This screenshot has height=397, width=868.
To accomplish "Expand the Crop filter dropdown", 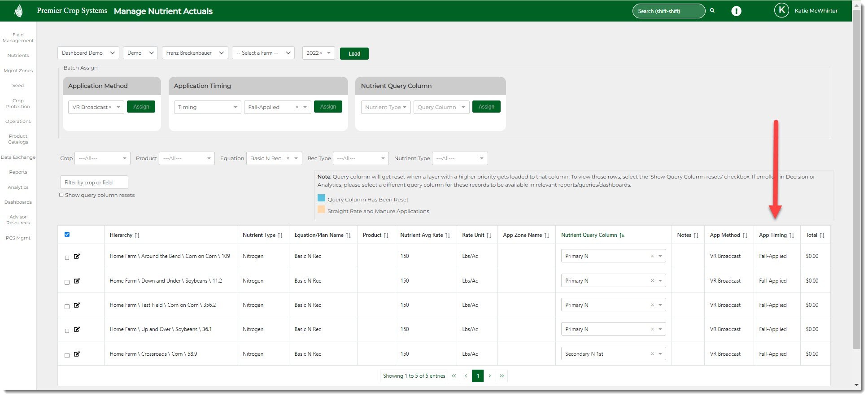I will (102, 158).
